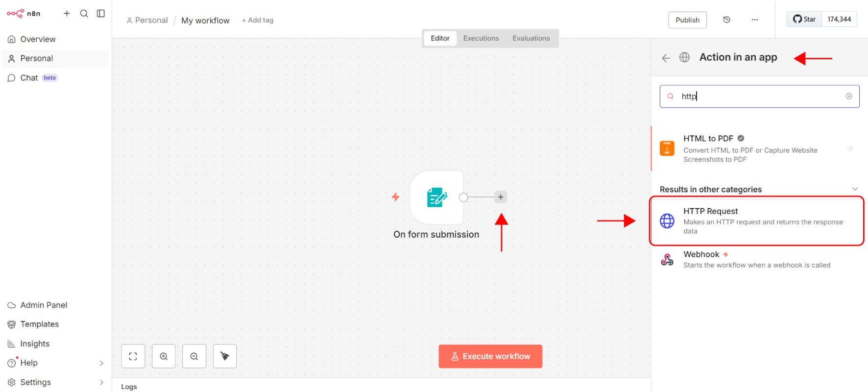Open the three-dot workflow options menu
Image resolution: width=868 pixels, height=392 pixels.
click(754, 20)
